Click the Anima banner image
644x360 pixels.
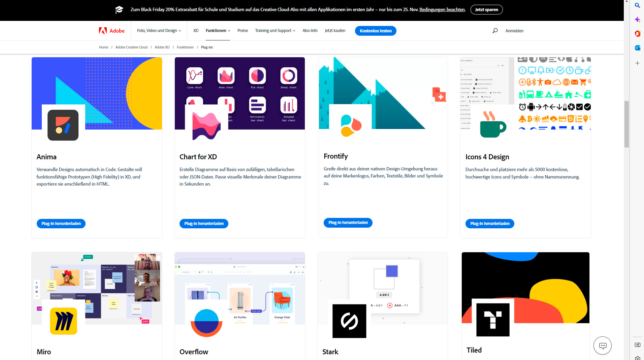pyautogui.click(x=97, y=93)
